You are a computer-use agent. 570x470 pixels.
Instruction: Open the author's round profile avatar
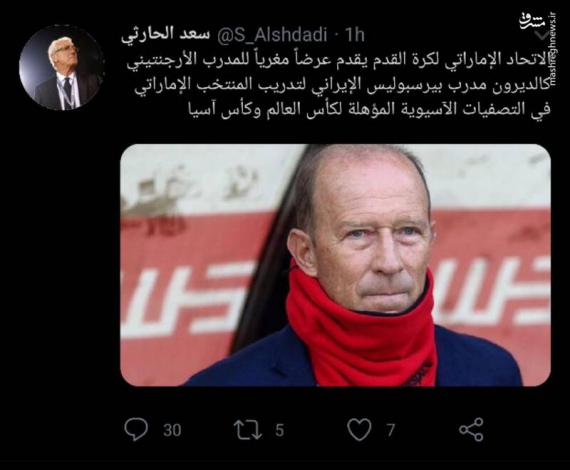pyautogui.click(x=62, y=68)
